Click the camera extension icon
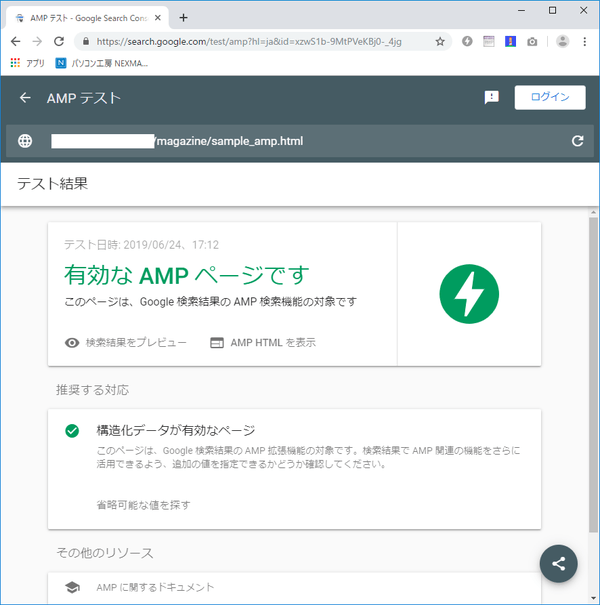 [532, 42]
